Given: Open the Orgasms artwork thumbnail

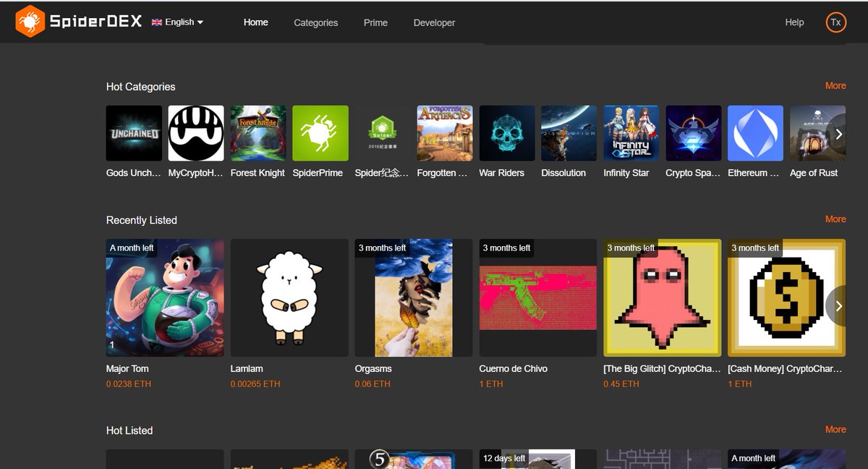Looking at the screenshot, I should tap(414, 297).
